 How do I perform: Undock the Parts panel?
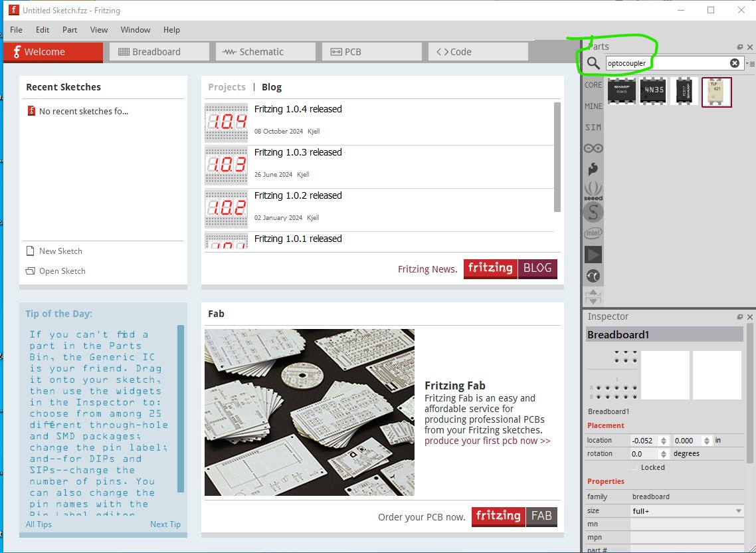[739, 47]
